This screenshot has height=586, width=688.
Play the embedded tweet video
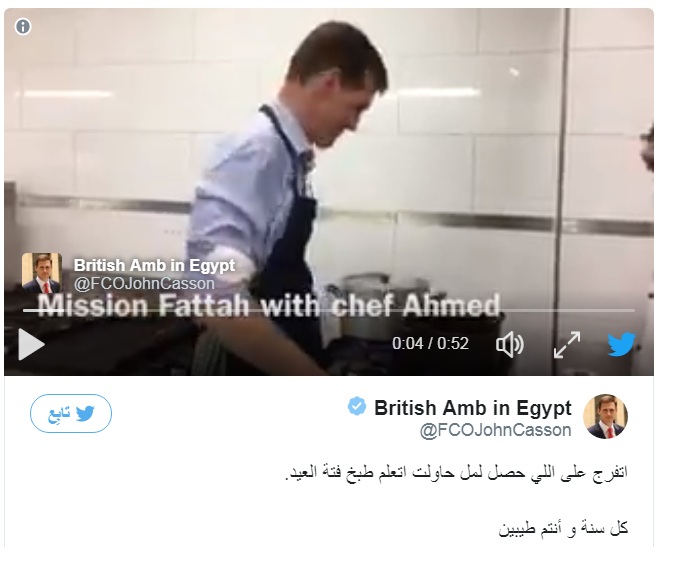click(31, 344)
